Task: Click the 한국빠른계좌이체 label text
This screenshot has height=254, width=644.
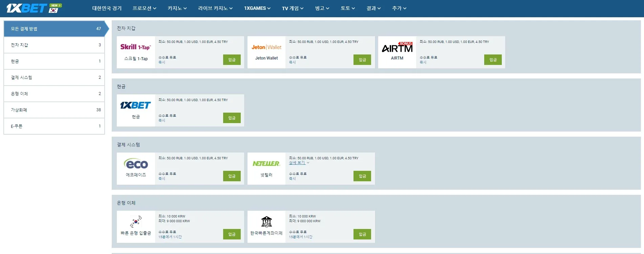Action: tap(266, 233)
